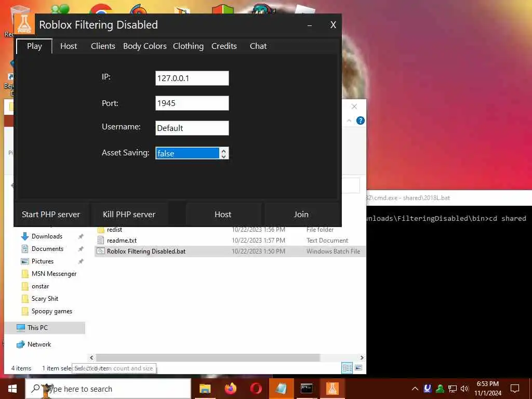The width and height of the screenshot is (532, 399).
Task: Click the taskbar search box
Action: [108, 389]
